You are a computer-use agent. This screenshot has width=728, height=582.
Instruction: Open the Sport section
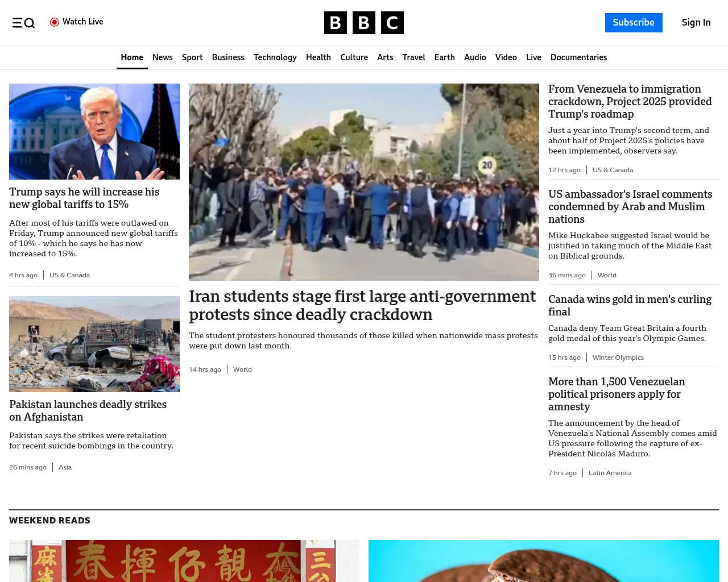[x=192, y=57]
